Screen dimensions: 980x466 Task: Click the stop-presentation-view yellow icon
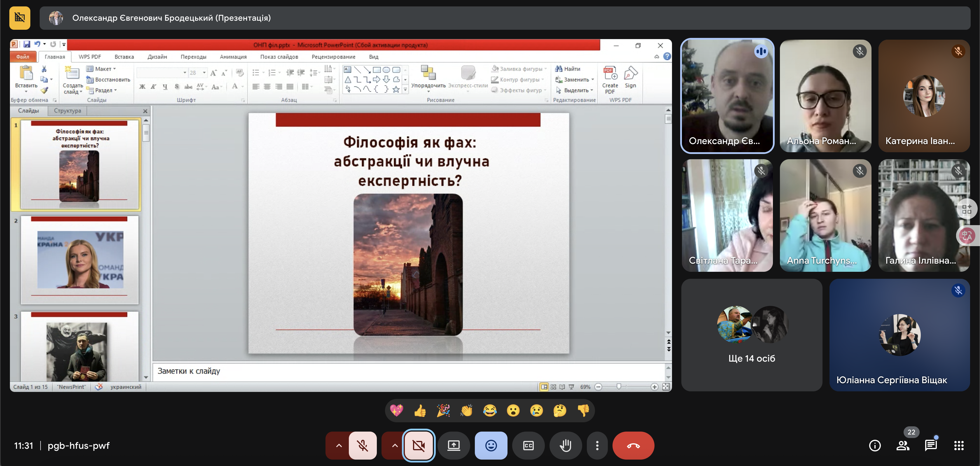(x=20, y=17)
